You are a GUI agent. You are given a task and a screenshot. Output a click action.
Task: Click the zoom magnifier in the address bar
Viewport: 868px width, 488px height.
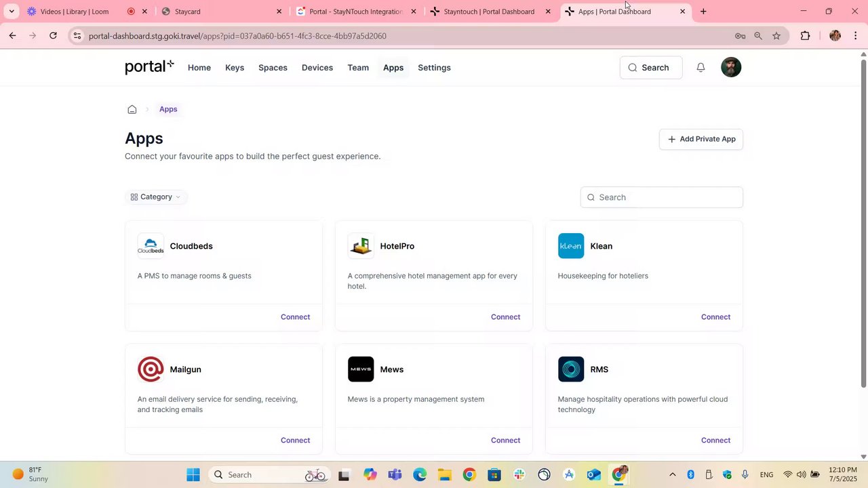pos(758,36)
